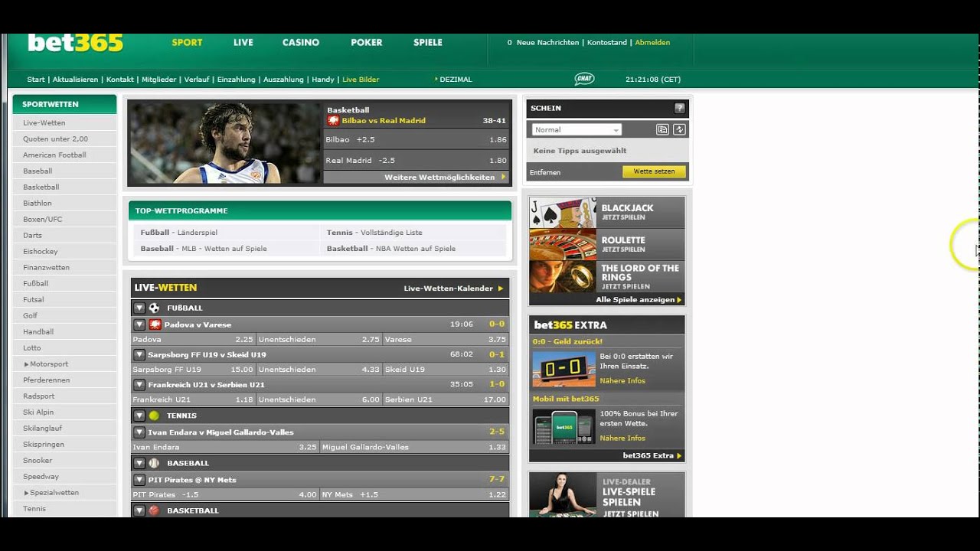The height and width of the screenshot is (551, 980).
Task: Open Fußball - Länderspiel top program
Action: click(178, 232)
